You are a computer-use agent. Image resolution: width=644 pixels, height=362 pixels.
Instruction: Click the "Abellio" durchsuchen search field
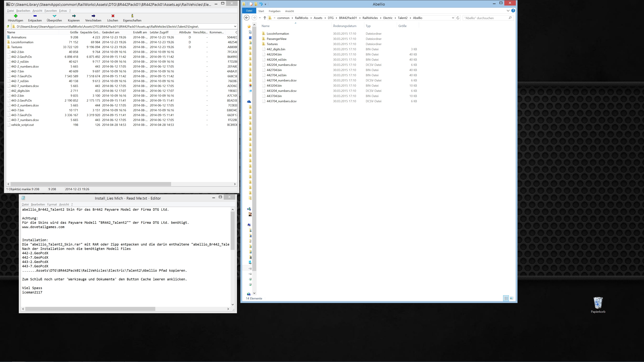(485, 18)
